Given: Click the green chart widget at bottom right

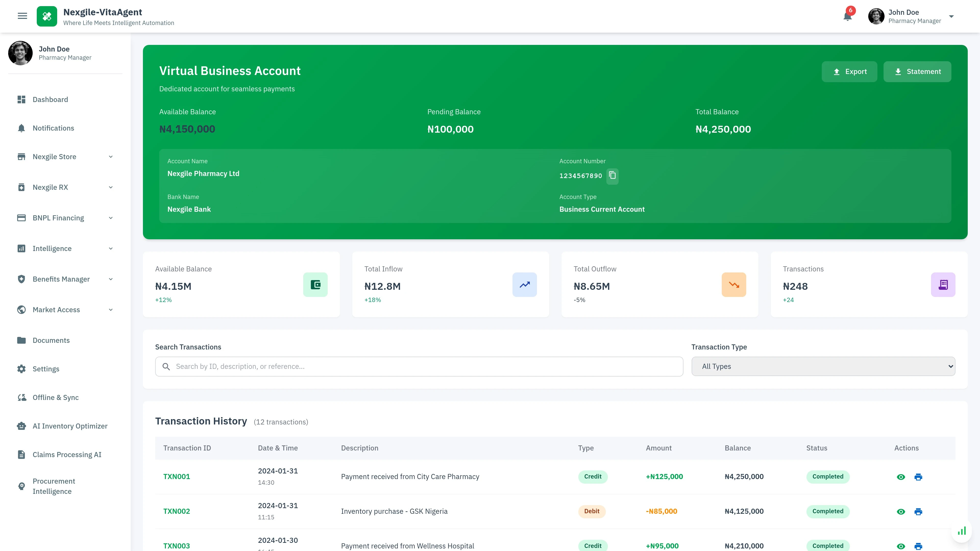Looking at the screenshot, I should click(962, 531).
